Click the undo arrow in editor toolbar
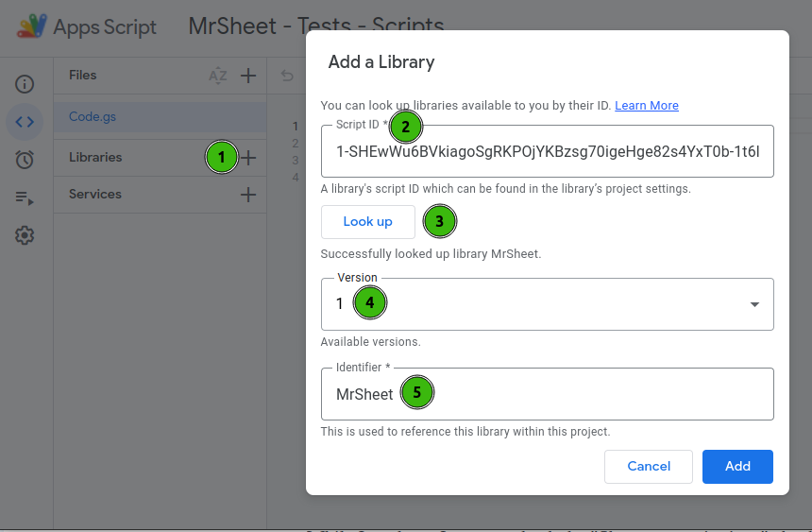This screenshot has height=532, width=812. (x=287, y=76)
